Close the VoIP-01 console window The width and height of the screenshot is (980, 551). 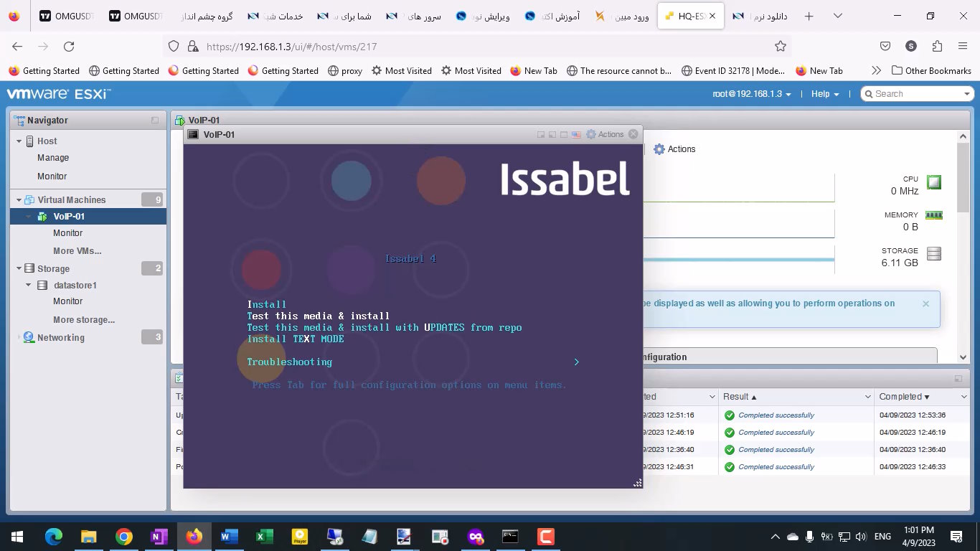[x=633, y=134]
